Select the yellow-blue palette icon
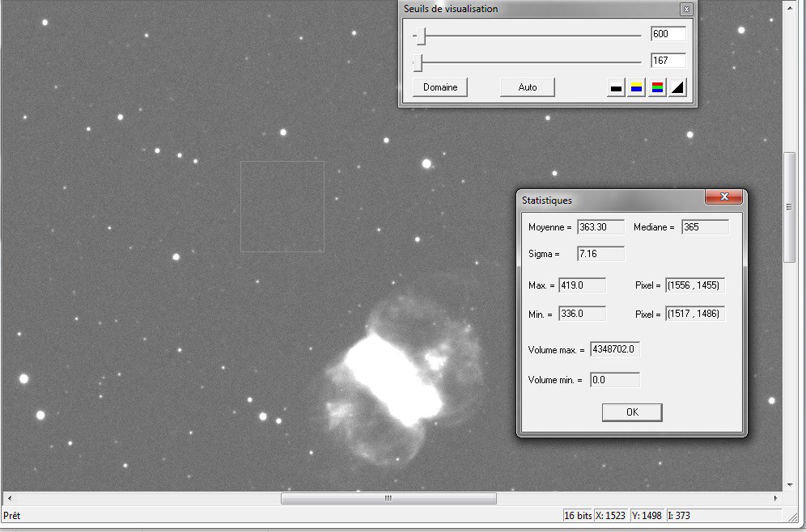 [636, 88]
